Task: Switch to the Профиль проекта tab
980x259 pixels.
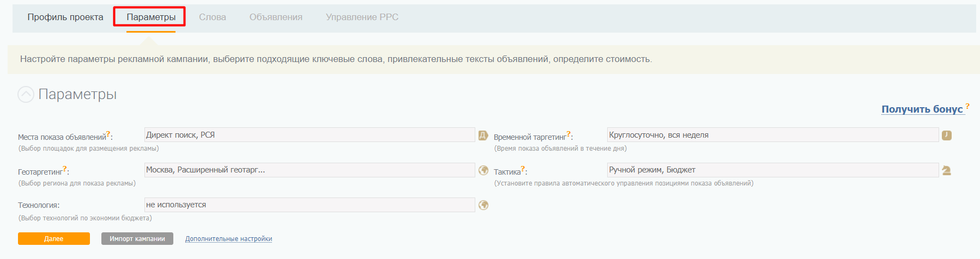Action: [65, 17]
